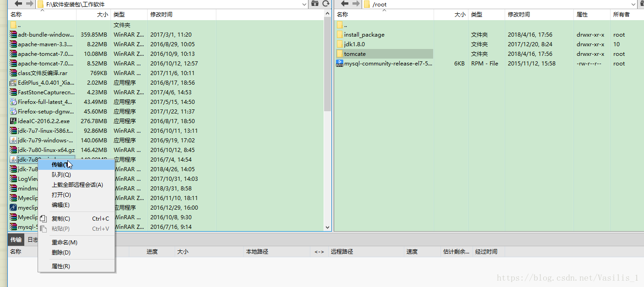Select the Firefox-setup-dgnw installer icon
The height and width of the screenshot is (287, 644).
click(x=13, y=112)
